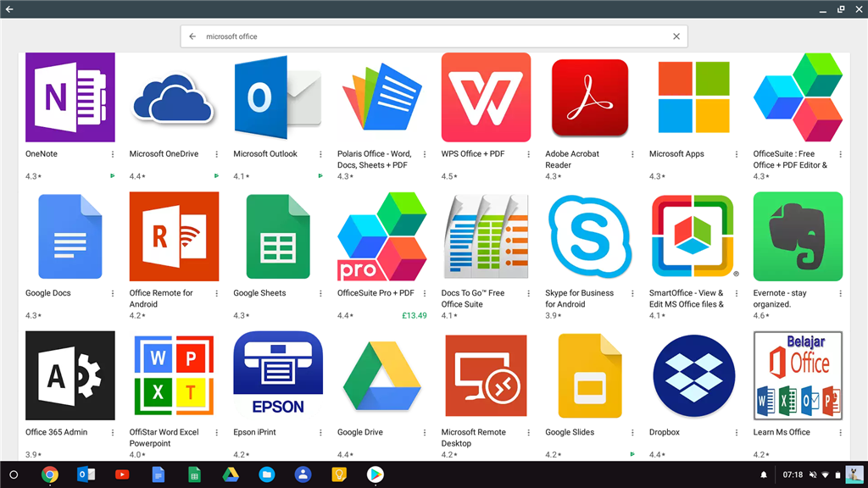
Task: Click the Epson iPrint title text
Action: [x=254, y=432]
